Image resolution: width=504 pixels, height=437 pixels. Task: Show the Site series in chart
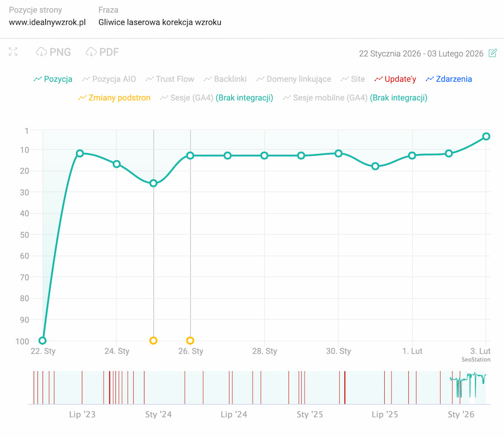point(352,79)
